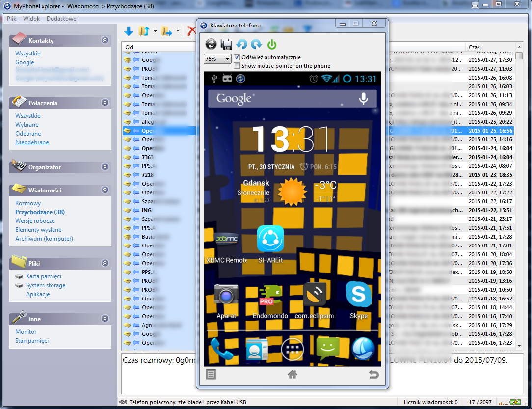Open the 75% zoom dropdown
Image resolution: width=532 pixels, height=409 pixels.
coord(217,59)
